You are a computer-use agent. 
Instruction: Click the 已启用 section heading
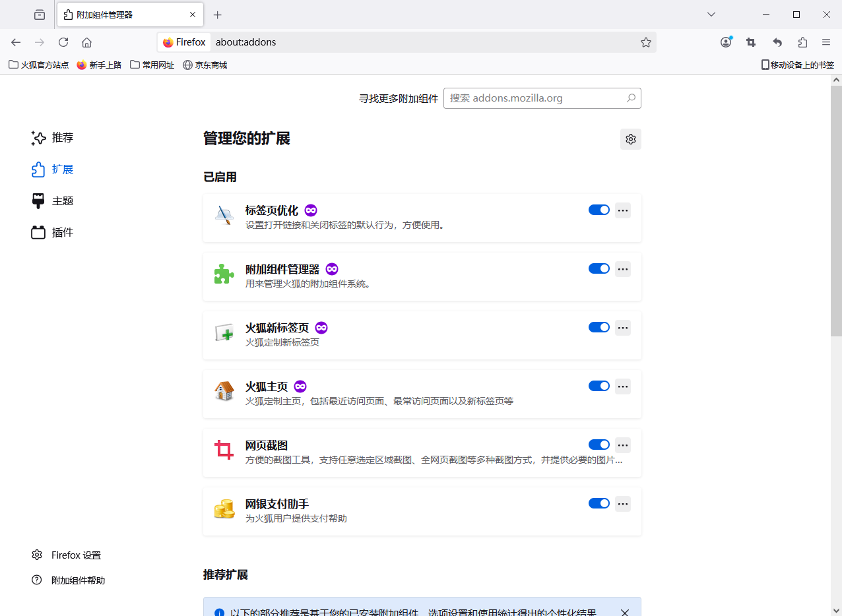coord(220,177)
